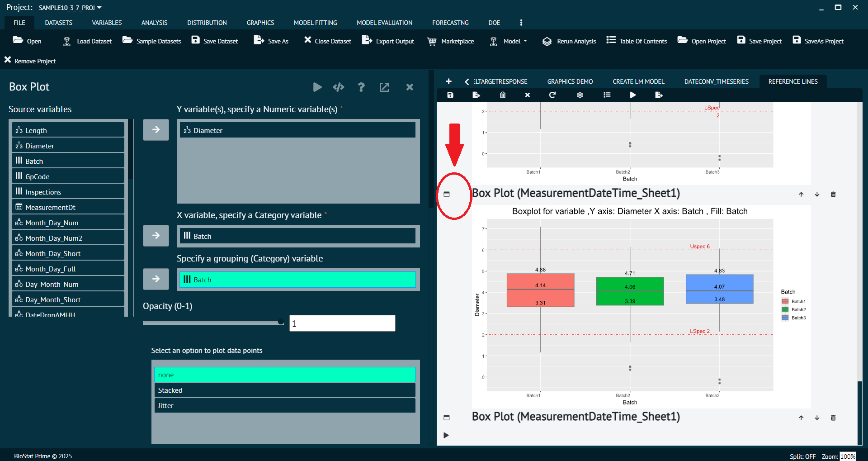Run the Box Plot dialog with play icon
Screen dimensions: 868x461
click(317, 87)
